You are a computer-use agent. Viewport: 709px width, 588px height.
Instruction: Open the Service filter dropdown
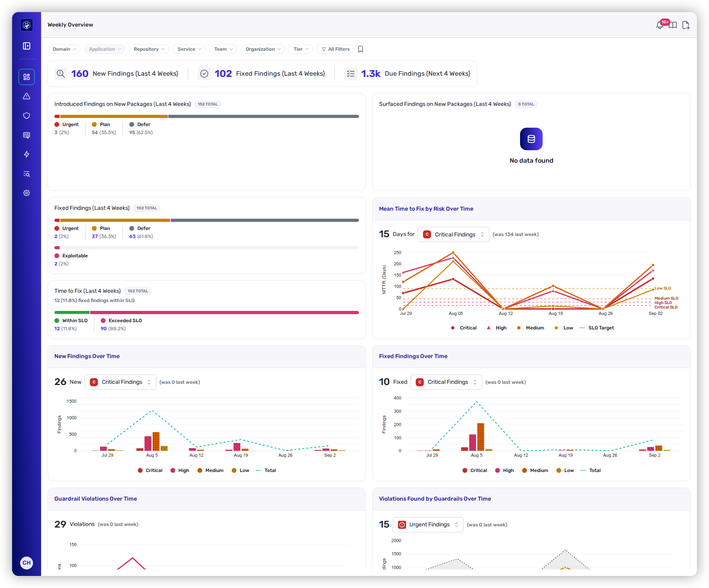click(189, 49)
